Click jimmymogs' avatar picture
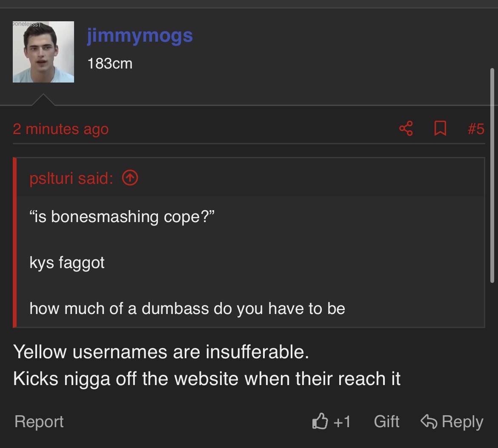This screenshot has height=448, width=498. tap(43, 52)
